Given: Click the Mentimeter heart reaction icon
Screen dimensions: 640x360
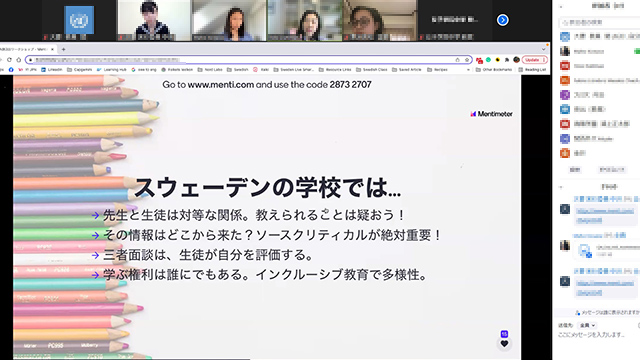Looking at the screenshot, I should pos(504,344).
